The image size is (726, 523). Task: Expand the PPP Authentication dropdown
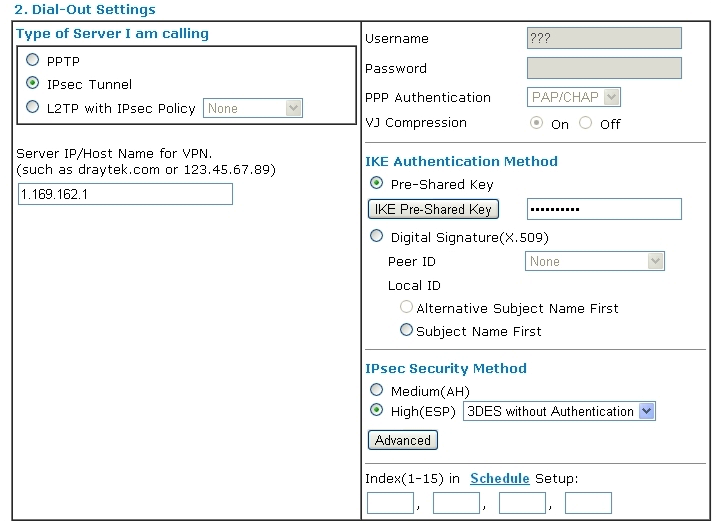pyautogui.click(x=574, y=97)
